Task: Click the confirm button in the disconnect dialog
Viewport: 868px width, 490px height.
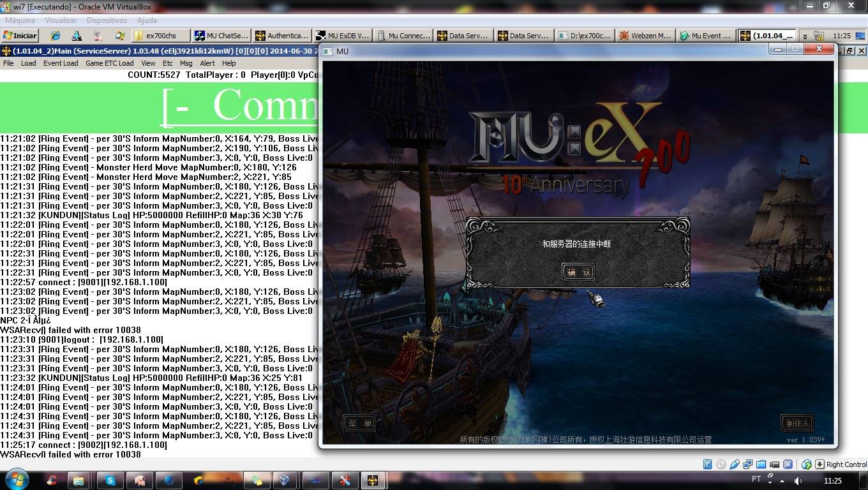Action: [x=578, y=272]
